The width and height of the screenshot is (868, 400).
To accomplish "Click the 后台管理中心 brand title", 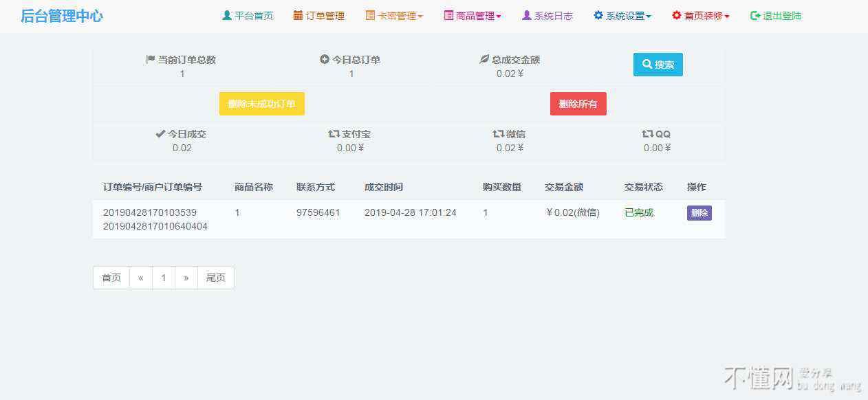I will [x=62, y=16].
